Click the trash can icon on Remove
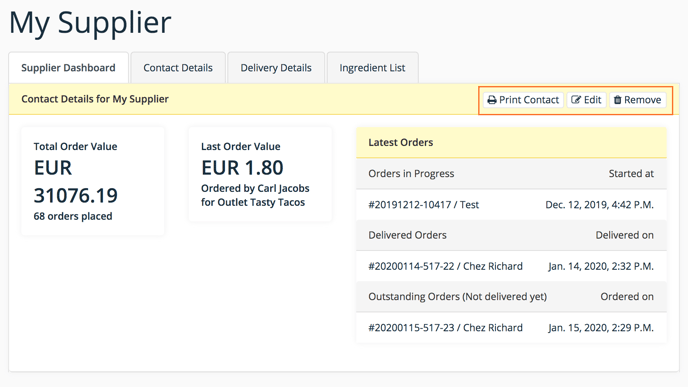Viewport: 688px width, 387px height. pos(617,100)
